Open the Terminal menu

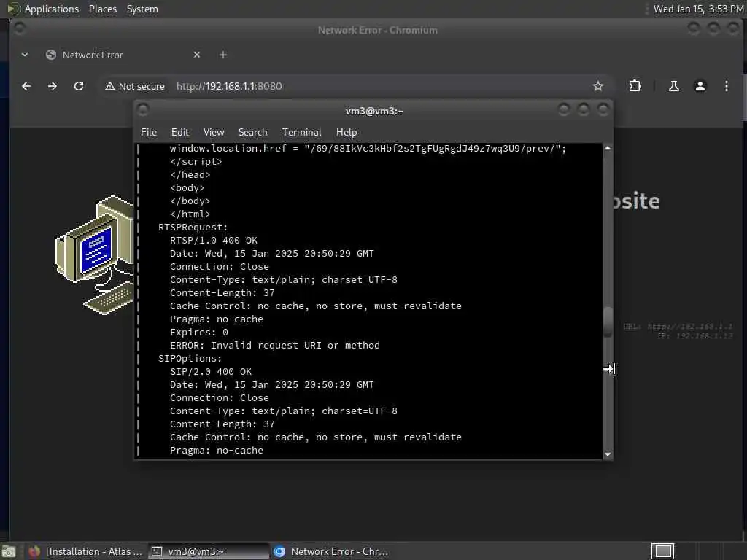301,133
